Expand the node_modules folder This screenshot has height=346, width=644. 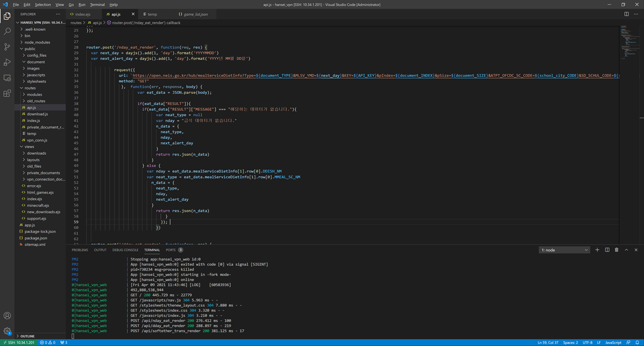point(37,42)
